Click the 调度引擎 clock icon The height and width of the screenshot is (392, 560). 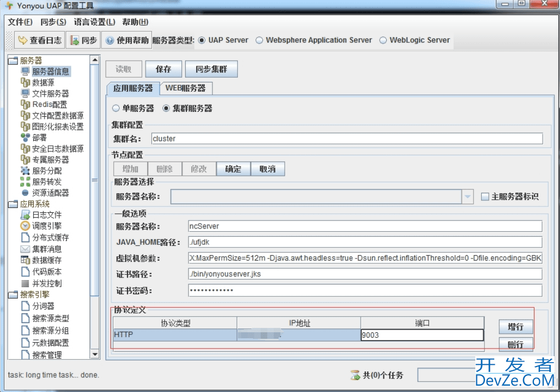pyautogui.click(x=26, y=226)
